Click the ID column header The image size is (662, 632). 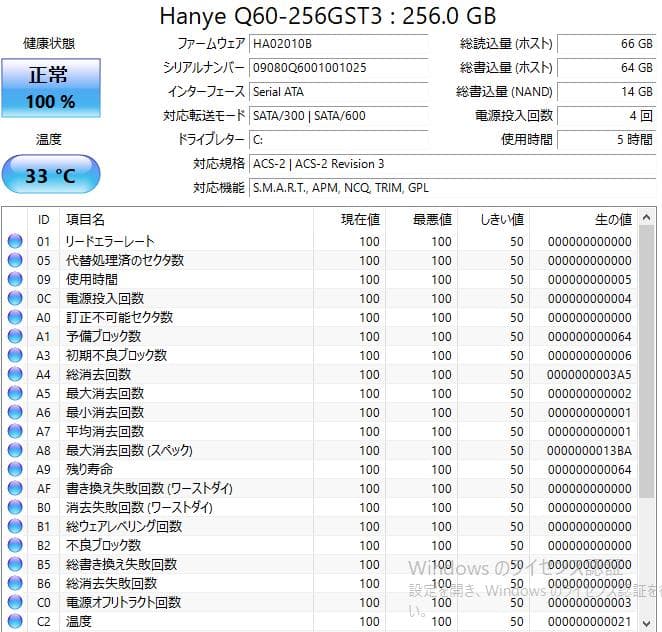(43, 220)
